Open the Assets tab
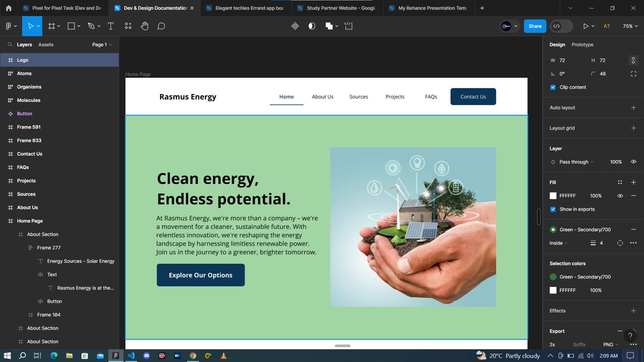 (46, 45)
